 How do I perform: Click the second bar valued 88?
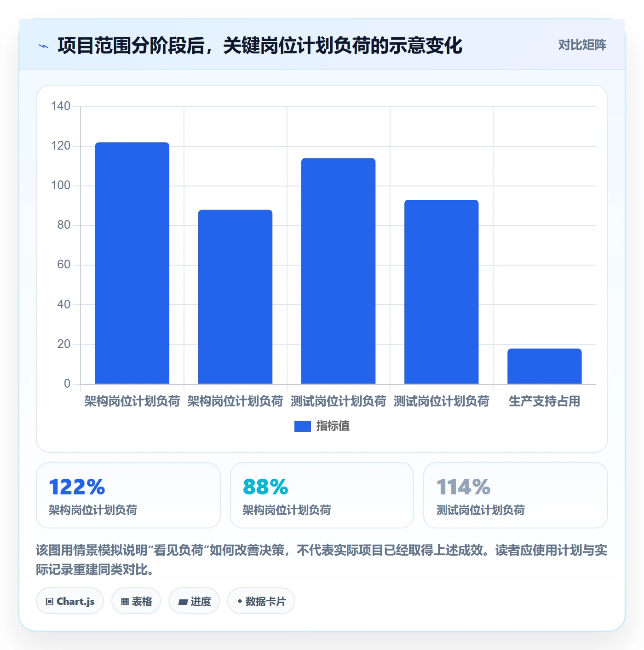click(235, 297)
